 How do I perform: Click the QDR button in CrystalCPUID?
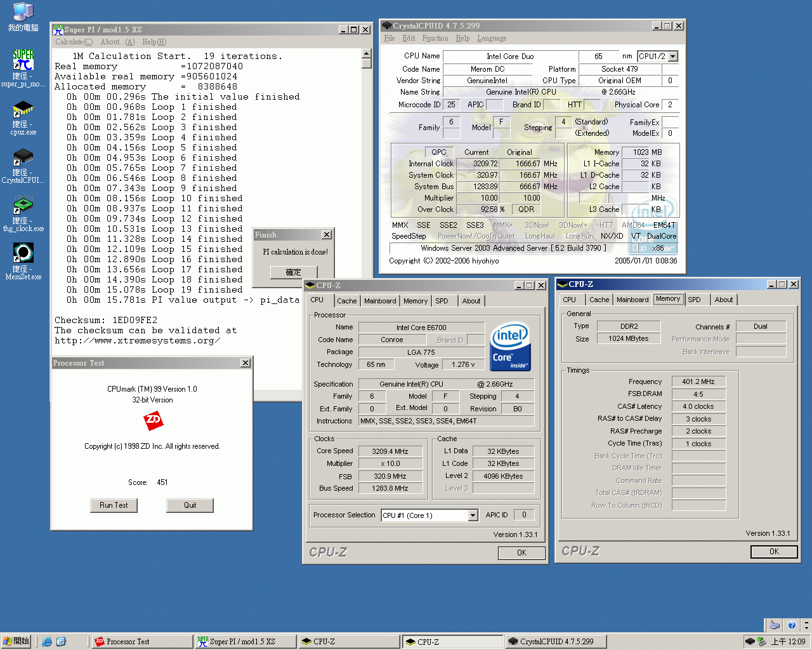coord(527,209)
